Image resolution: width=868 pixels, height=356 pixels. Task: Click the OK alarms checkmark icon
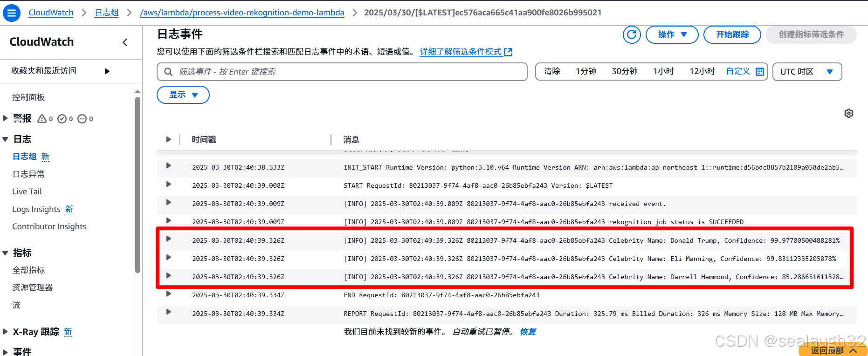pyautogui.click(x=62, y=119)
